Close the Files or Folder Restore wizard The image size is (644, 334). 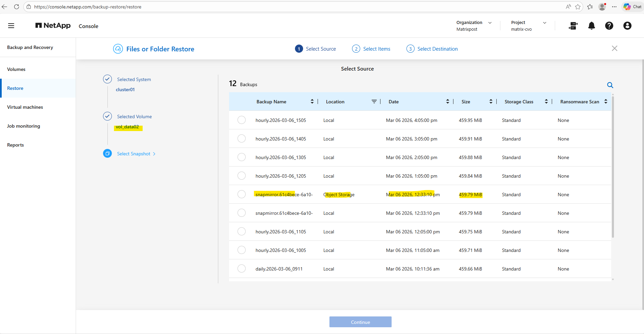614,48
